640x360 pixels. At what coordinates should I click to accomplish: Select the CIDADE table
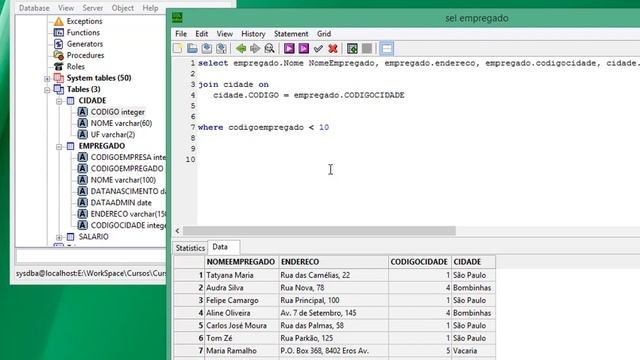click(92, 100)
